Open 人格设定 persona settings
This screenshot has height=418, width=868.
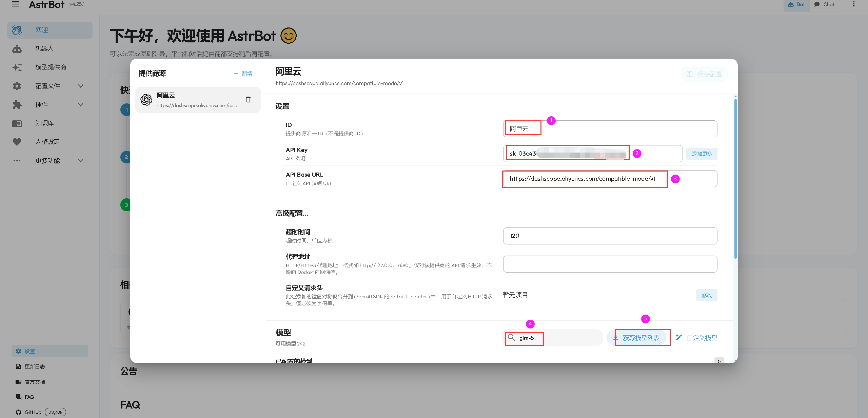click(x=50, y=142)
